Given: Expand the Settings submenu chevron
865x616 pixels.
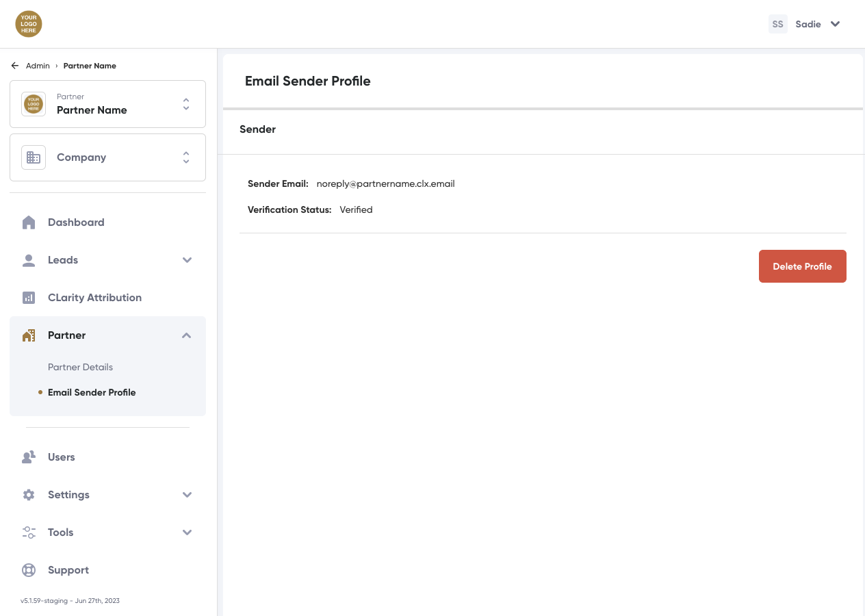Looking at the screenshot, I should [187, 495].
